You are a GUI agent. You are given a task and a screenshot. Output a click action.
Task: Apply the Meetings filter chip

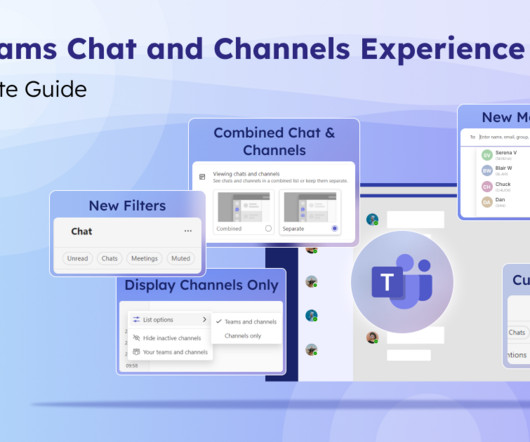(144, 259)
